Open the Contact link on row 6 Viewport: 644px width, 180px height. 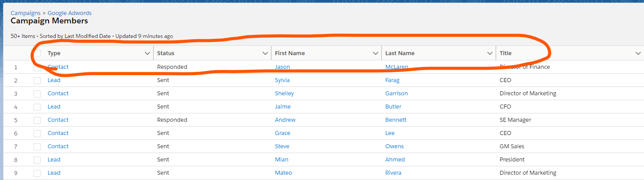point(58,133)
